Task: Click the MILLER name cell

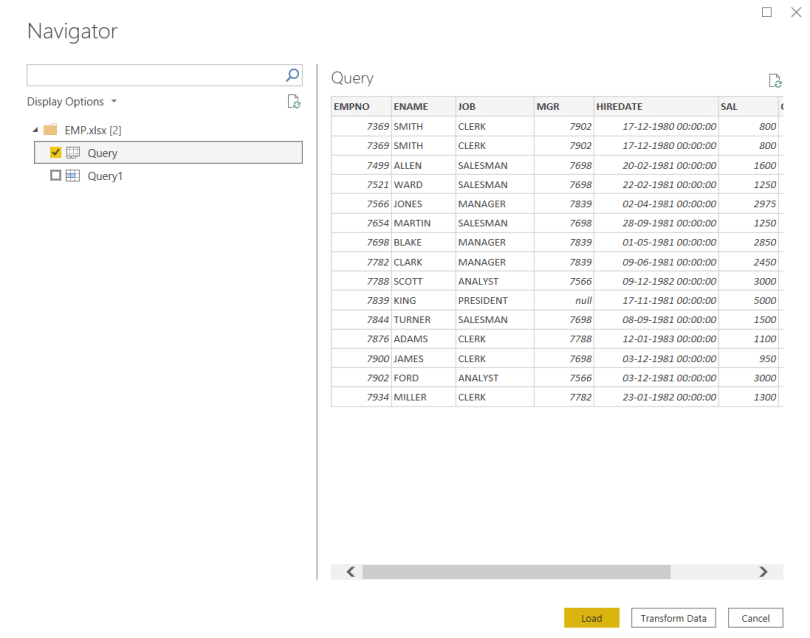Action: pyautogui.click(x=423, y=397)
